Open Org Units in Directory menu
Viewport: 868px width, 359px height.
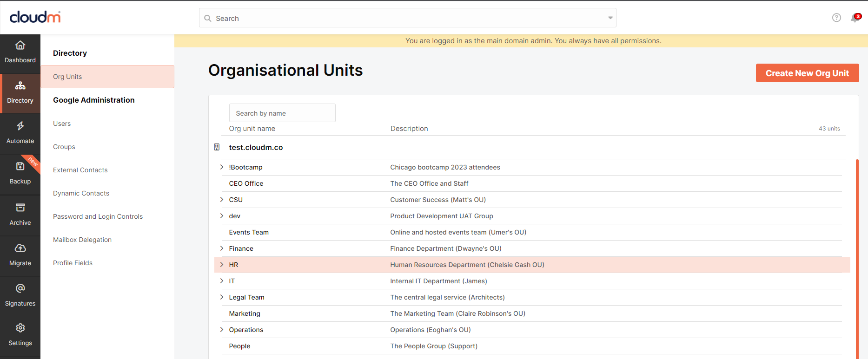pos(107,77)
